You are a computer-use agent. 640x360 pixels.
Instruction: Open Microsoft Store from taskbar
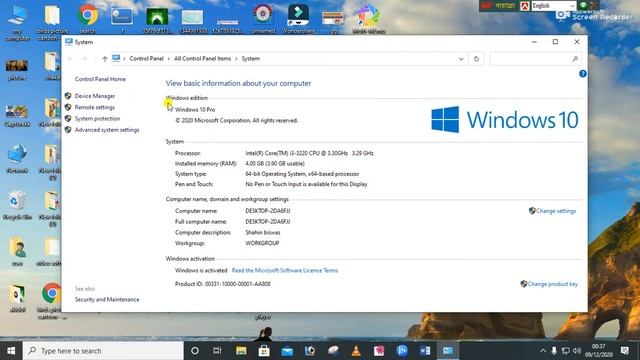264,351
